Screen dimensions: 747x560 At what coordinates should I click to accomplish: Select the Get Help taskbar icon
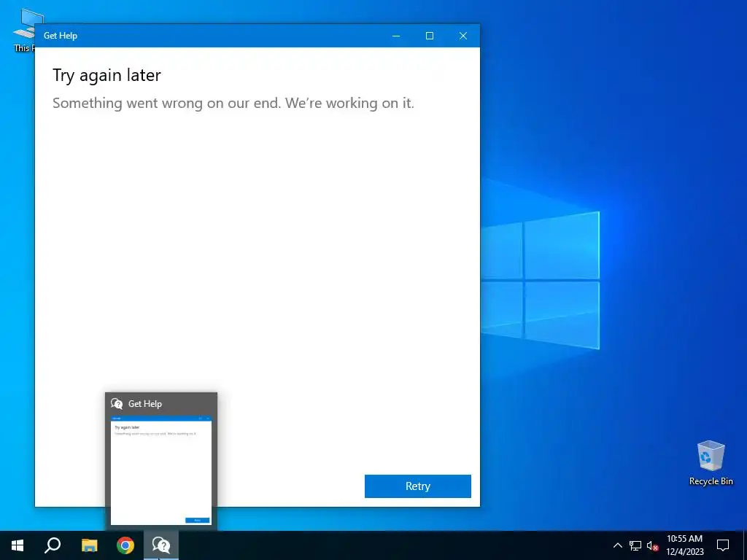(x=161, y=545)
